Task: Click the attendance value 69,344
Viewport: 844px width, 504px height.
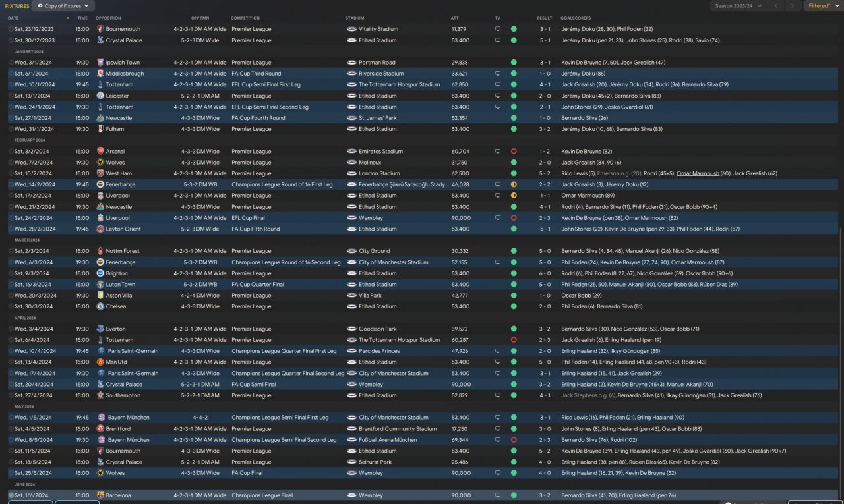Action: 460,440
